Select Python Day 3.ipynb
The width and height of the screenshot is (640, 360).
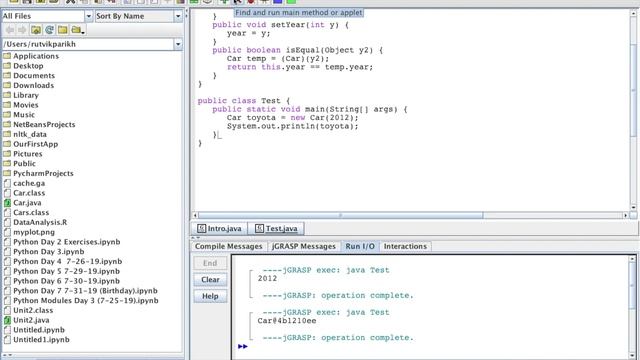49,252
